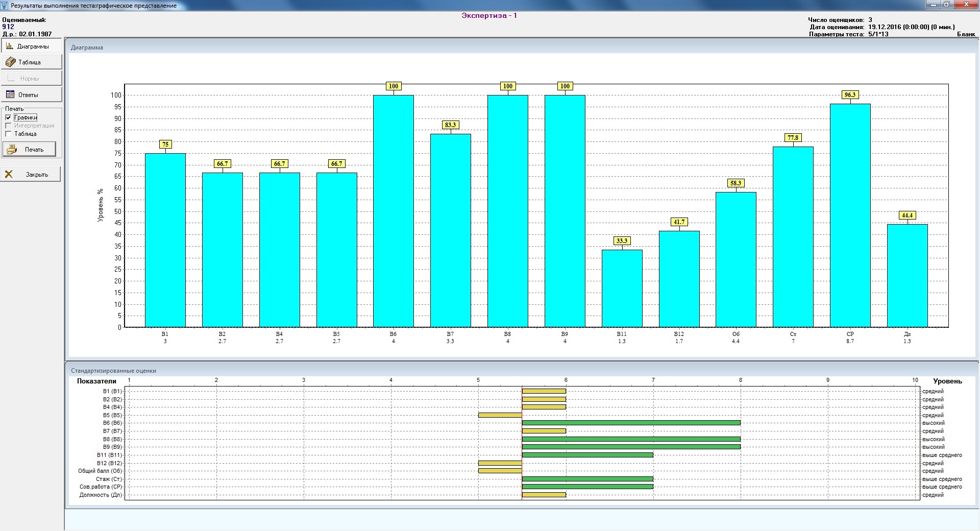Minimize the results window
Image resolution: width=980 pixels, height=531 pixels.
(934, 5)
